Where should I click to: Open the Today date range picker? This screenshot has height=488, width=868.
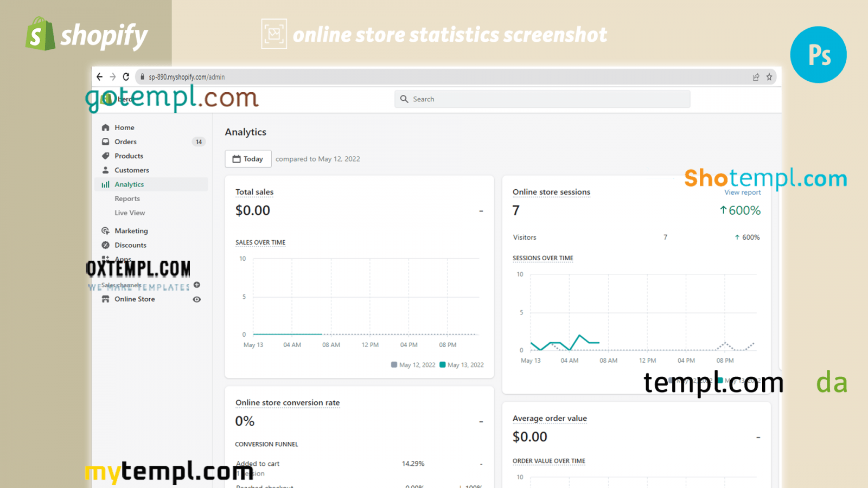248,159
